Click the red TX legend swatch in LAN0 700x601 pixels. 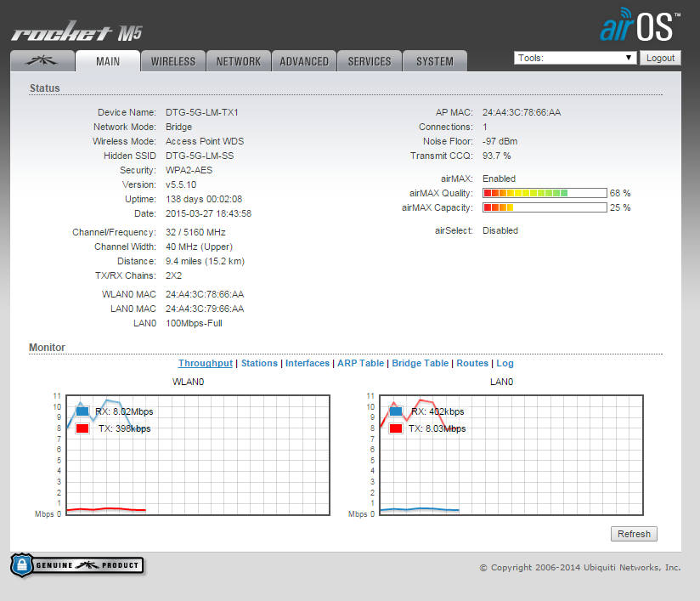point(396,428)
